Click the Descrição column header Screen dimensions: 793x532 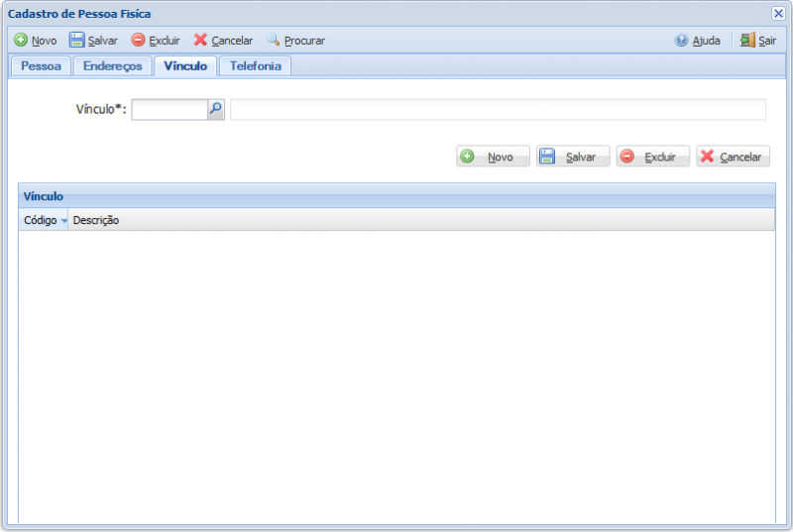tap(96, 220)
